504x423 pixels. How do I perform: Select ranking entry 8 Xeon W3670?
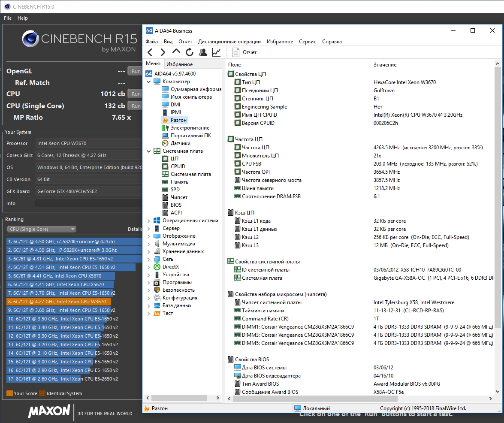(x=58, y=302)
